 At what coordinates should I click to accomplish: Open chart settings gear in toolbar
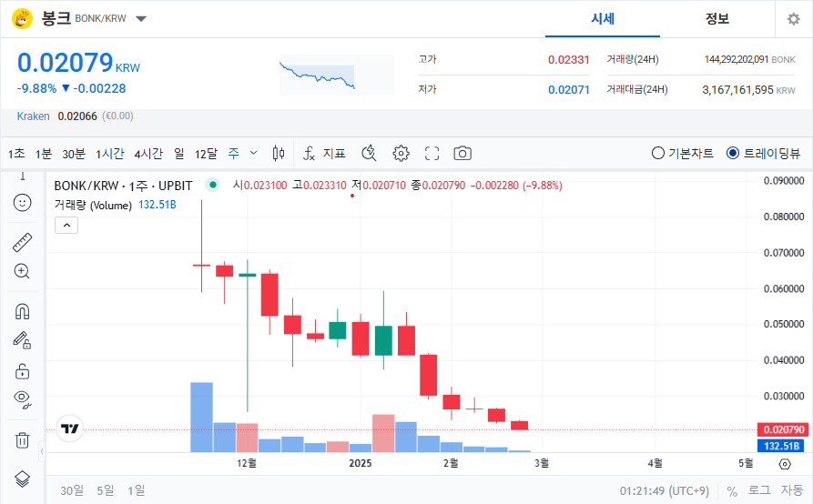click(401, 154)
